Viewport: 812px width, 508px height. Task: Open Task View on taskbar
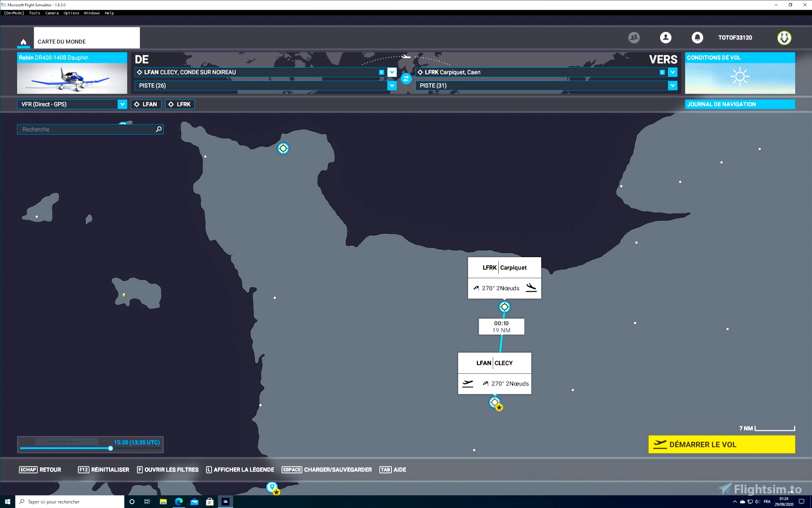pyautogui.click(x=147, y=502)
